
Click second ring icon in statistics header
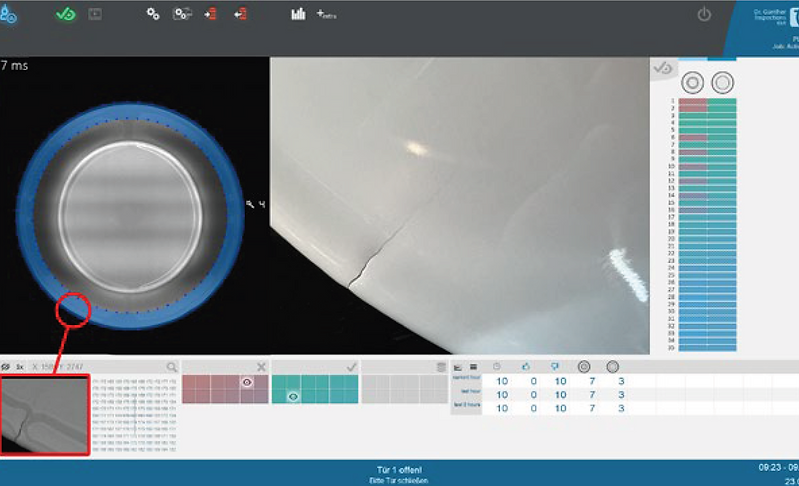pyautogui.click(x=612, y=367)
